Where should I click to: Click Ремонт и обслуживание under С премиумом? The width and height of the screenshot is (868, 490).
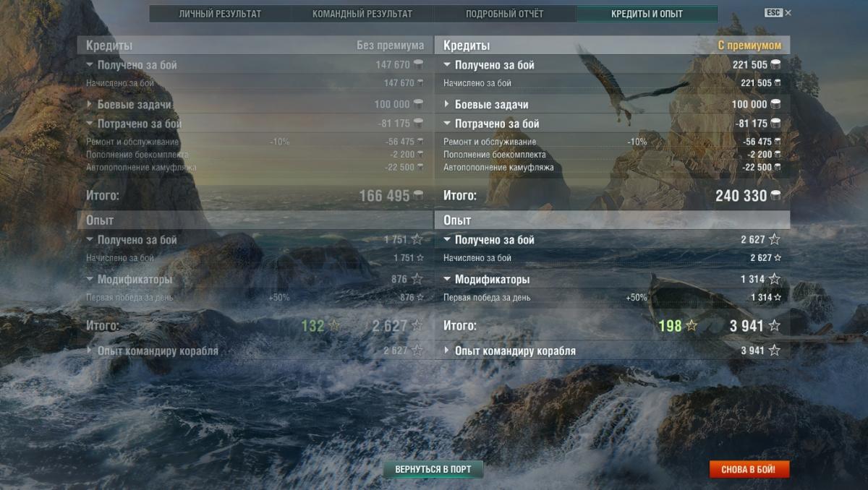click(490, 142)
